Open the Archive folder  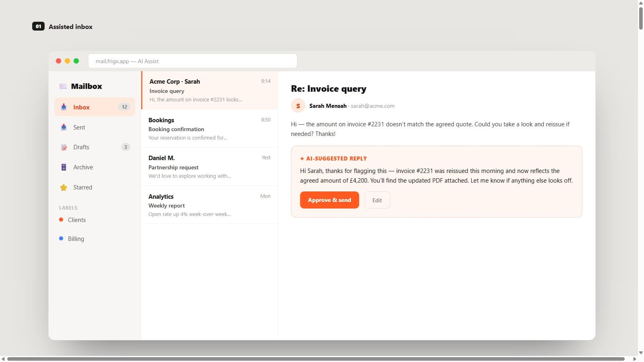point(95,167)
